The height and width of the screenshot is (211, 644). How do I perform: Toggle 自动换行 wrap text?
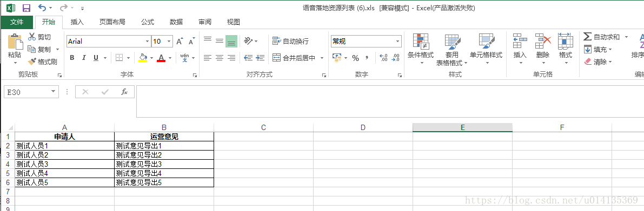[x=290, y=41]
